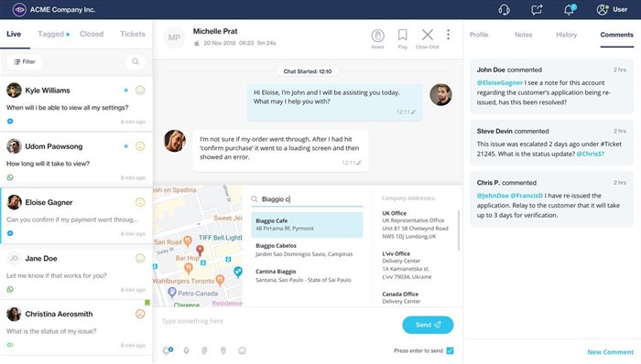
Task: Click the company addresses scrollbar
Action: coord(458,230)
